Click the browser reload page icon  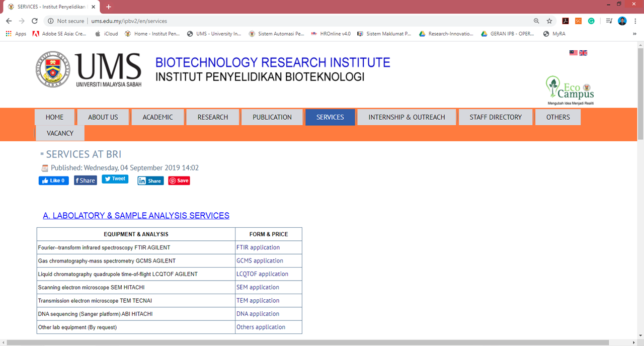point(35,21)
